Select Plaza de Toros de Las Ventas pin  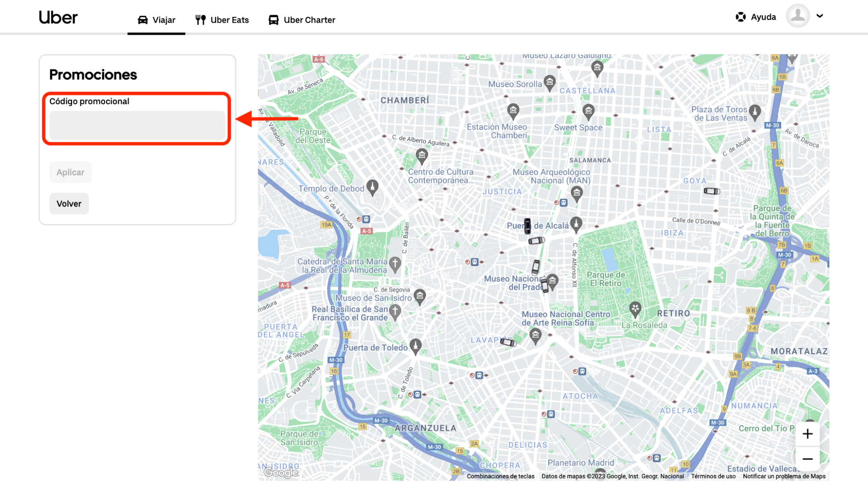755,112
